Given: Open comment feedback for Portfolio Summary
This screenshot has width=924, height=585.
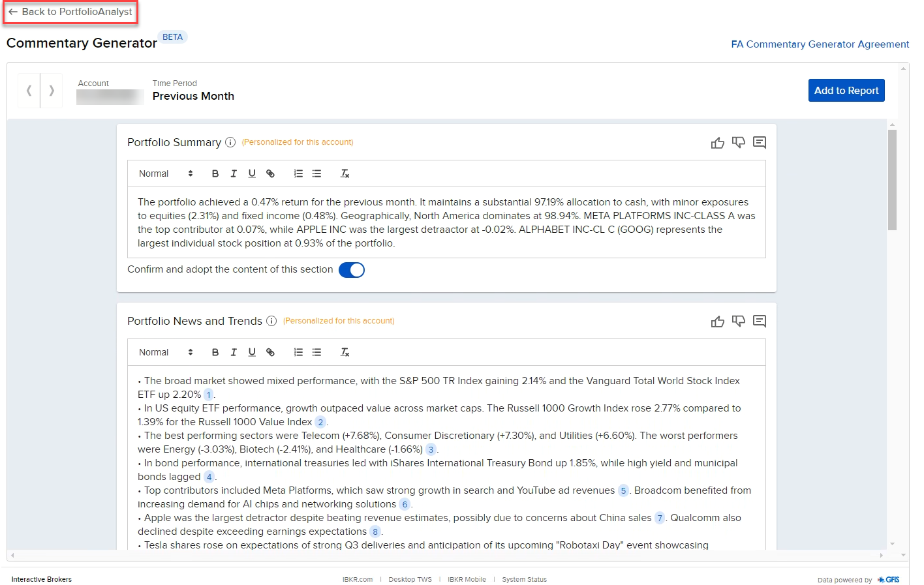Looking at the screenshot, I should 759,142.
